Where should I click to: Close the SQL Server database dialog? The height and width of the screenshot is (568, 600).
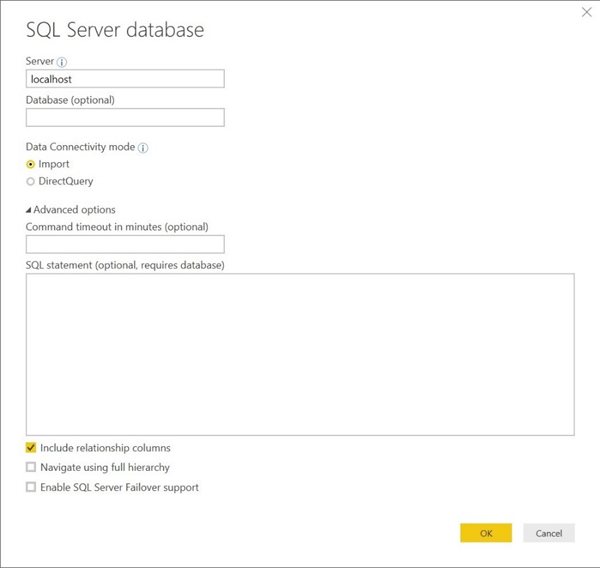[586, 12]
